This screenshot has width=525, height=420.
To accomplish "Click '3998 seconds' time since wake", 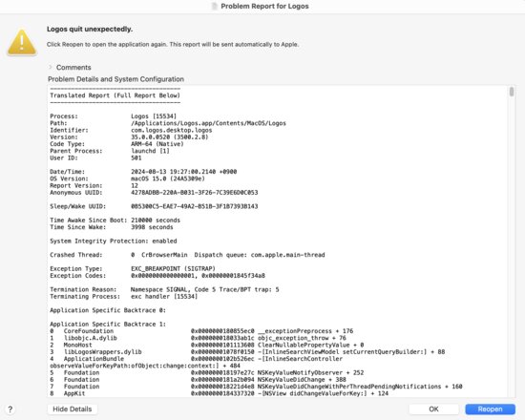I will tap(152, 227).
